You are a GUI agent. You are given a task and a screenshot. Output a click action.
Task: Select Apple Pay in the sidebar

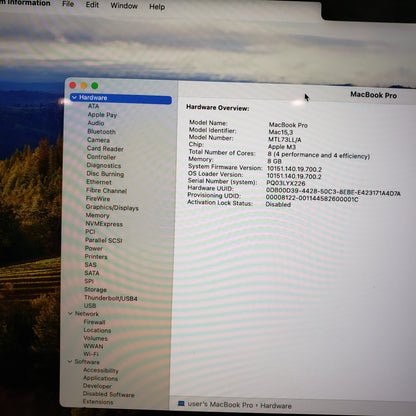[102, 115]
